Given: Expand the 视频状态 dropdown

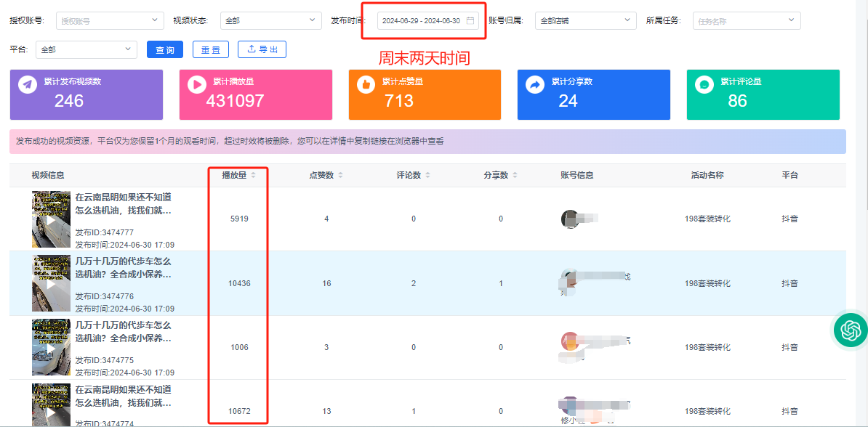Looking at the screenshot, I should [270, 21].
